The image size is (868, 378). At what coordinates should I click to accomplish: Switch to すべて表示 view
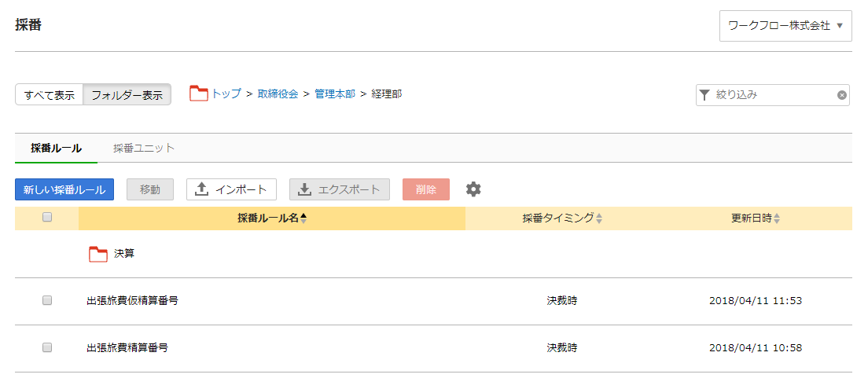(50, 94)
